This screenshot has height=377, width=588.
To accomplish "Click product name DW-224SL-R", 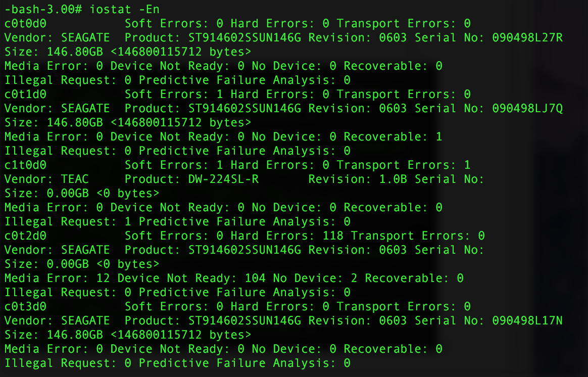I will 223,179.
